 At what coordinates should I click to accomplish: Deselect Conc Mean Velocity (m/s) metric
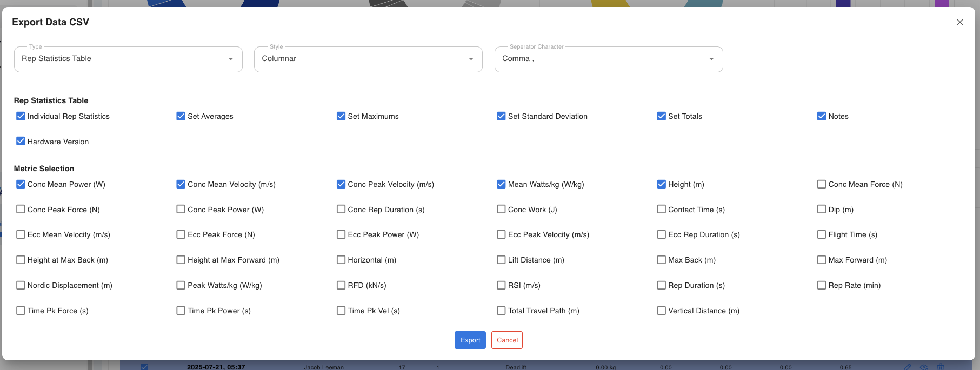click(x=181, y=184)
